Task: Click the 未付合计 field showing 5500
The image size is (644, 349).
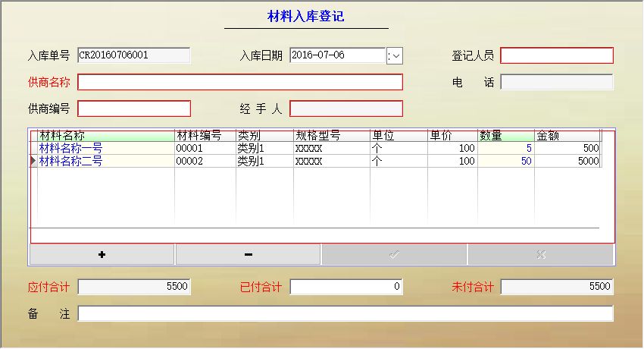Action: click(x=557, y=287)
